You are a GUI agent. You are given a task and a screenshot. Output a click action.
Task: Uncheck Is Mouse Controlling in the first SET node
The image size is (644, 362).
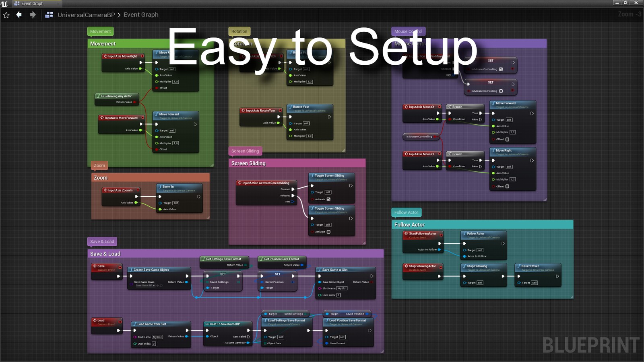click(501, 69)
